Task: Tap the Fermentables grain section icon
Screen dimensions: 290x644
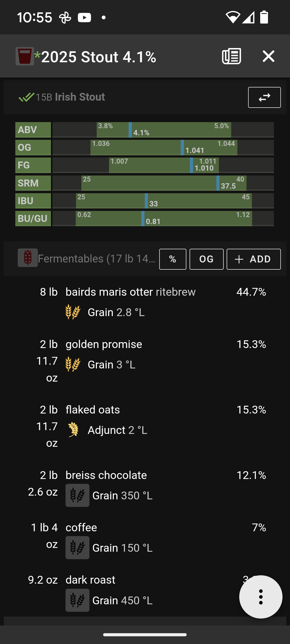Action: 28,258
